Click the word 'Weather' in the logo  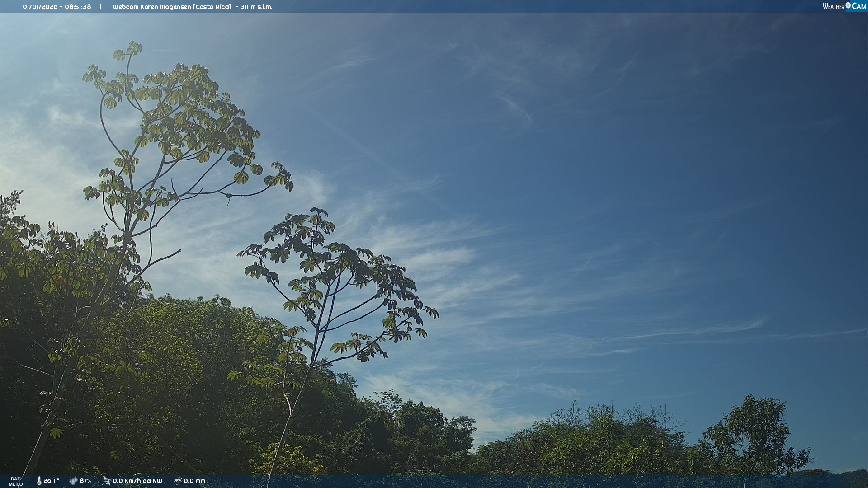click(833, 6)
